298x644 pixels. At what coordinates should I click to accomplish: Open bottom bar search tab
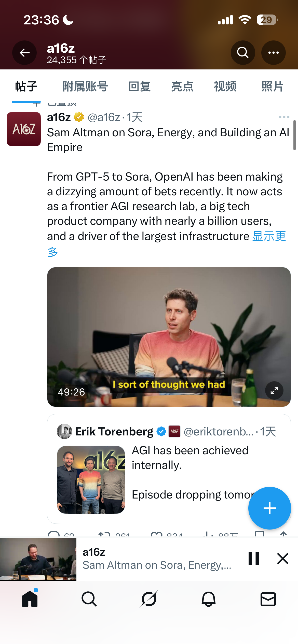[89, 599]
